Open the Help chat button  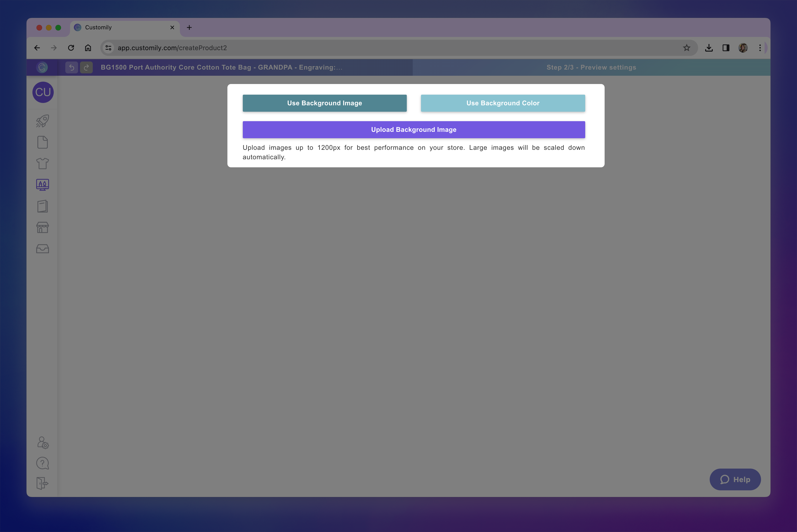coord(735,479)
